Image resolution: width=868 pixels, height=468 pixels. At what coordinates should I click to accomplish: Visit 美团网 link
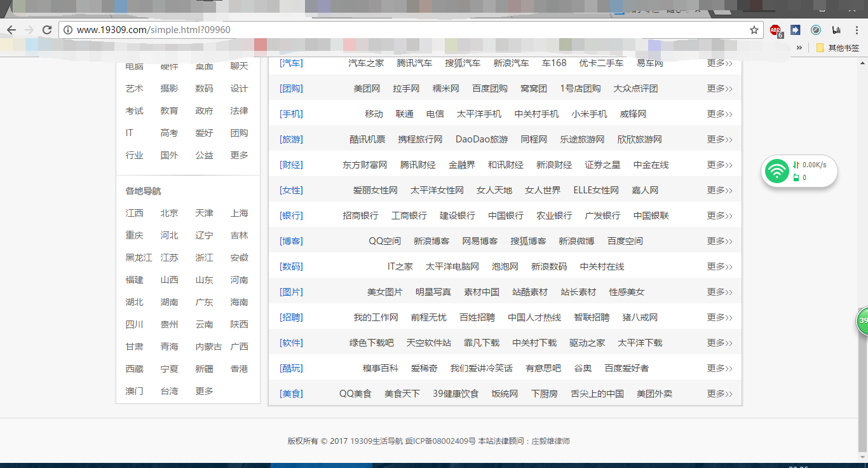click(x=367, y=88)
